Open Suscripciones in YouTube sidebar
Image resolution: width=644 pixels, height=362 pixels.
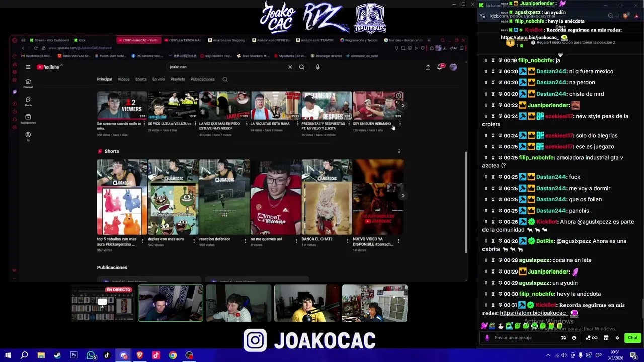(x=28, y=119)
